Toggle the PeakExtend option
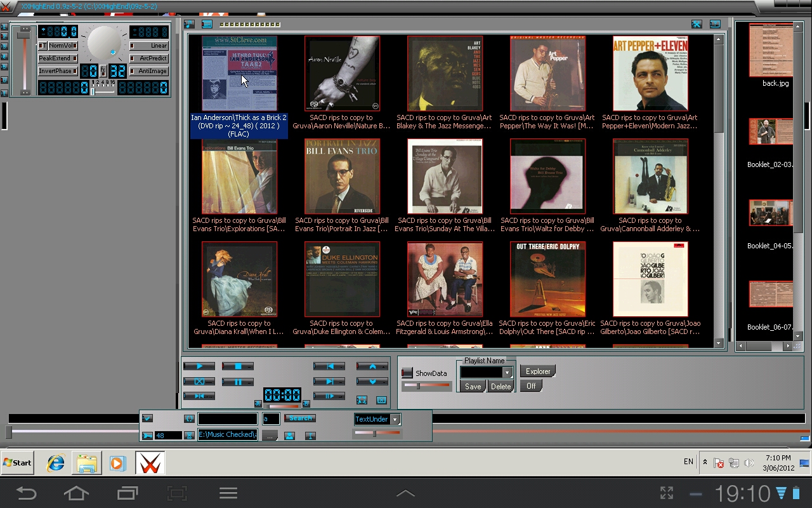 (58, 58)
